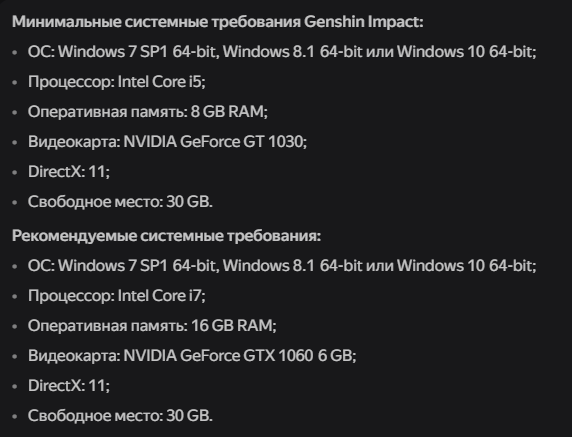572x437 pixels.
Task: Click the bullet before 'Процессор: Intel Core i7'
Action: [x=15, y=296]
